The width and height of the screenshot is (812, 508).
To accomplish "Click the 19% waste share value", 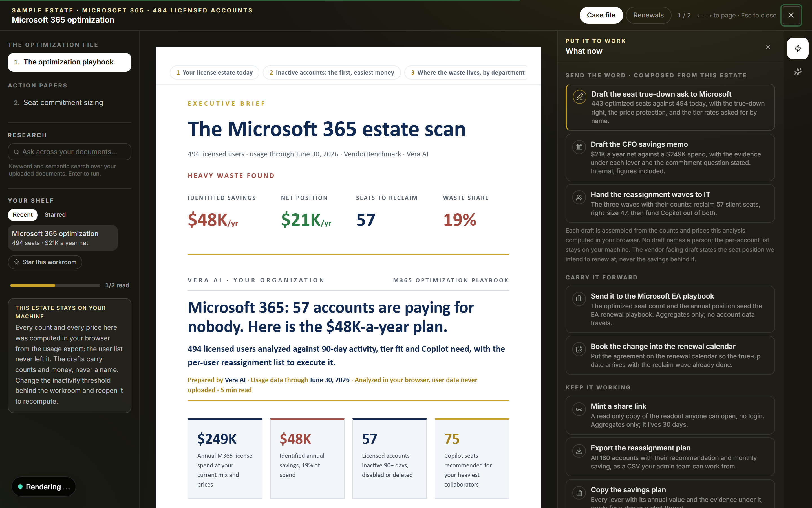I will [x=460, y=220].
